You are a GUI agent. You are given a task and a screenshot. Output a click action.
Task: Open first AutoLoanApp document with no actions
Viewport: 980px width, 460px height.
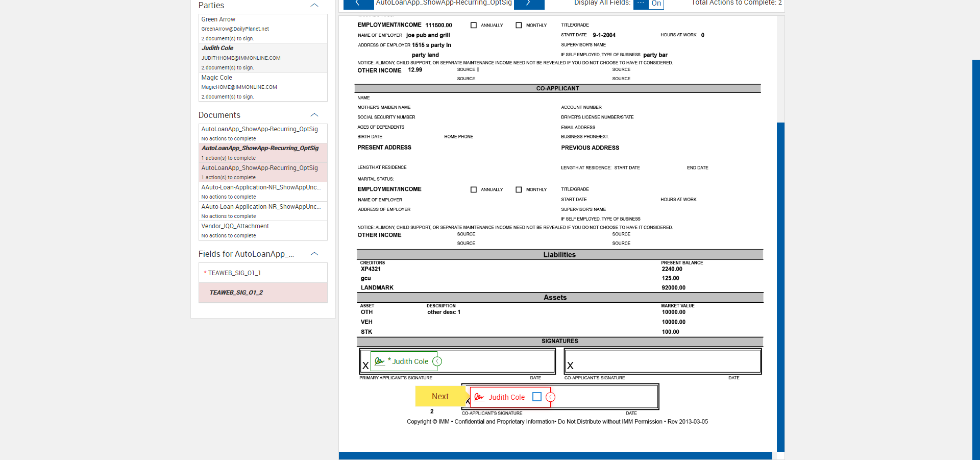[263, 134]
